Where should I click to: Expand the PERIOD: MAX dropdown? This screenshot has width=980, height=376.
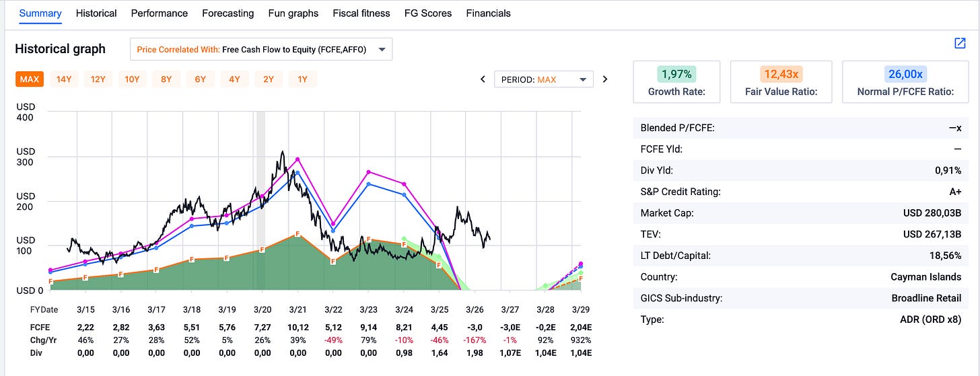(x=544, y=79)
